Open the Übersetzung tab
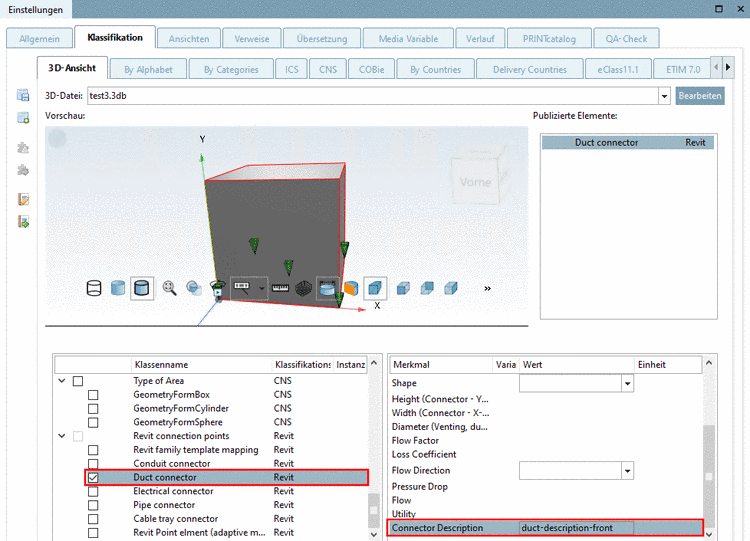This screenshot has height=541, width=750. pyautogui.click(x=322, y=38)
